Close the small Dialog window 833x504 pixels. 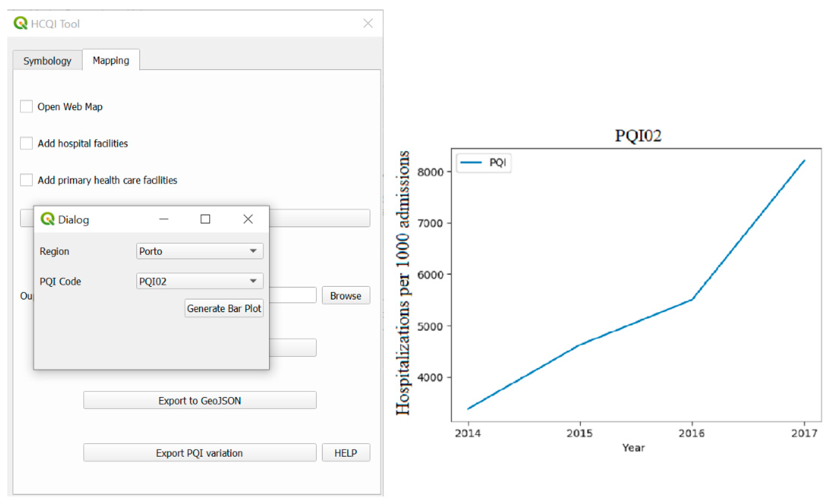248,219
